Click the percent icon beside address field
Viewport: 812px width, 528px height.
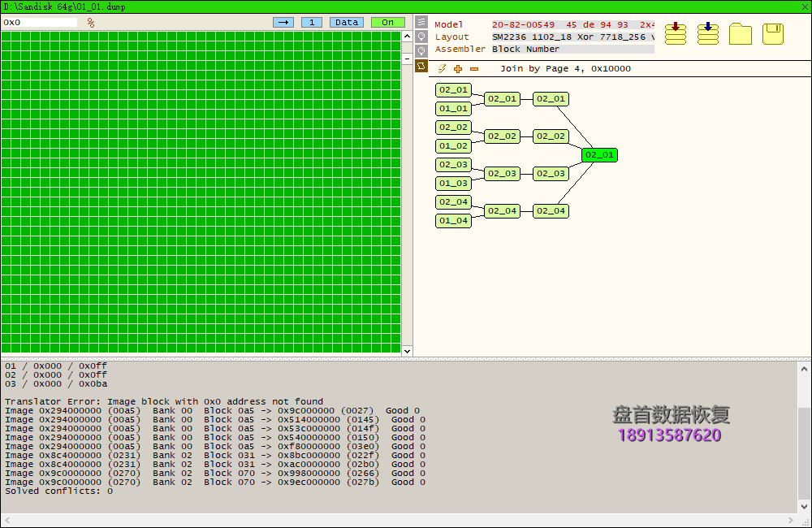pos(91,22)
